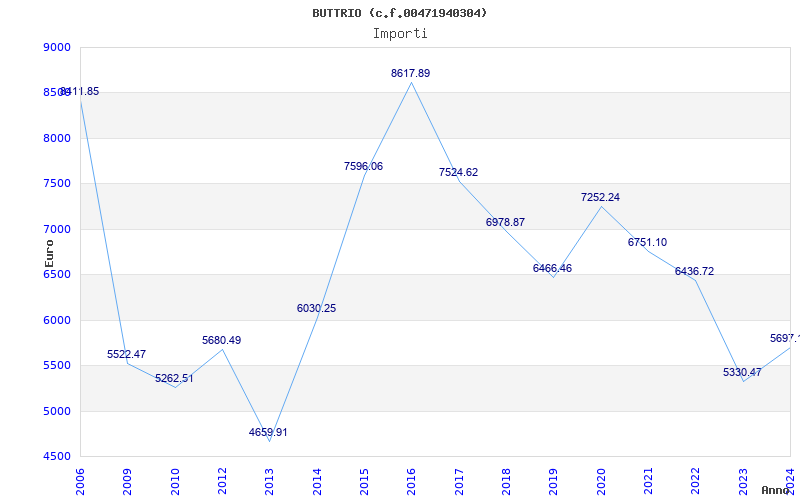Click the data label 6466.46
Screen dimensions: 800x500
coord(552,268)
